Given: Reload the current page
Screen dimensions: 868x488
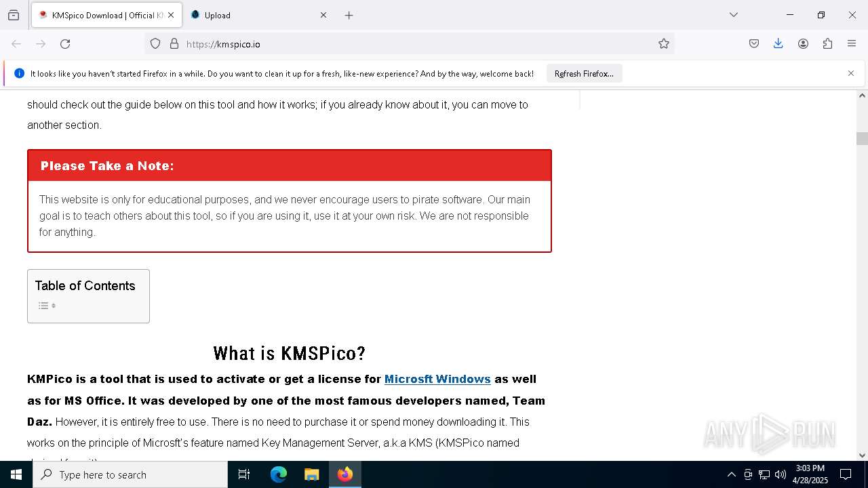Looking at the screenshot, I should (x=65, y=43).
